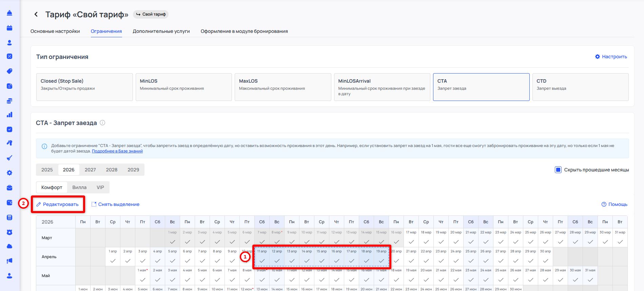Viewport: 644px width, 291px height.
Task: Choose the CTD restriction type card
Action: (x=580, y=87)
